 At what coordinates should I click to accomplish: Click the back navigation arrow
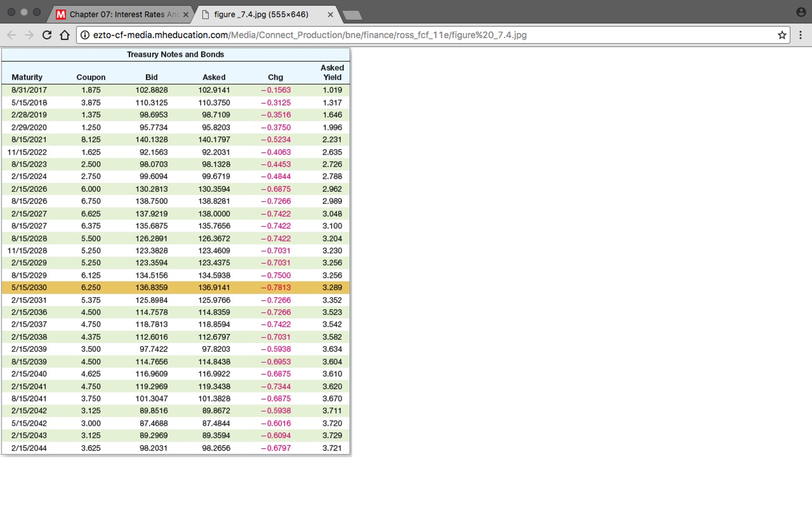(x=11, y=35)
